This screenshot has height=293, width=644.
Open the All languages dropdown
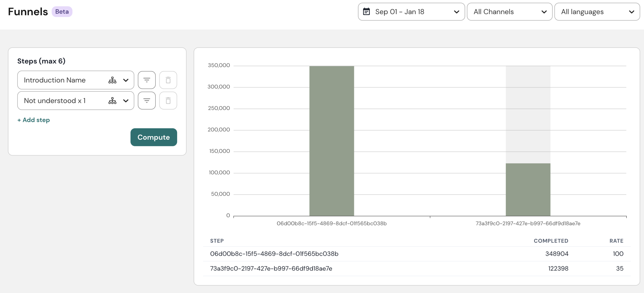[597, 12]
